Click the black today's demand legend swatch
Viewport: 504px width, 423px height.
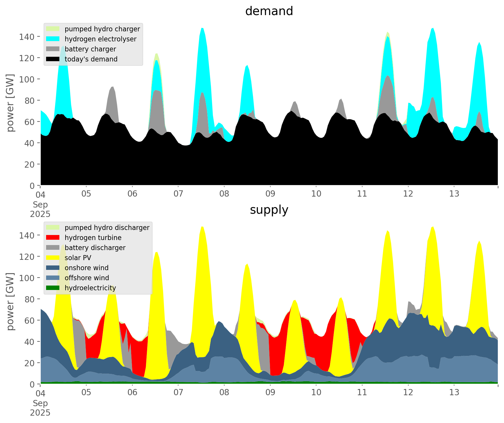(53, 59)
